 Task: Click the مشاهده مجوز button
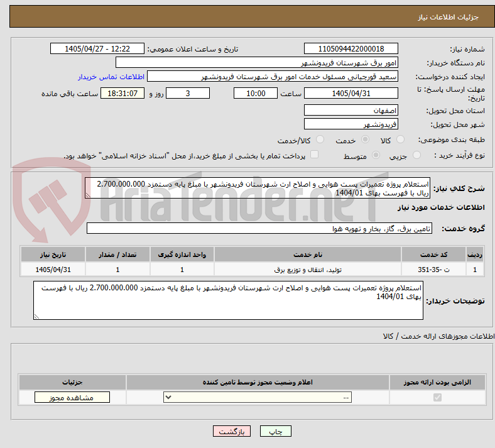coord(72,397)
